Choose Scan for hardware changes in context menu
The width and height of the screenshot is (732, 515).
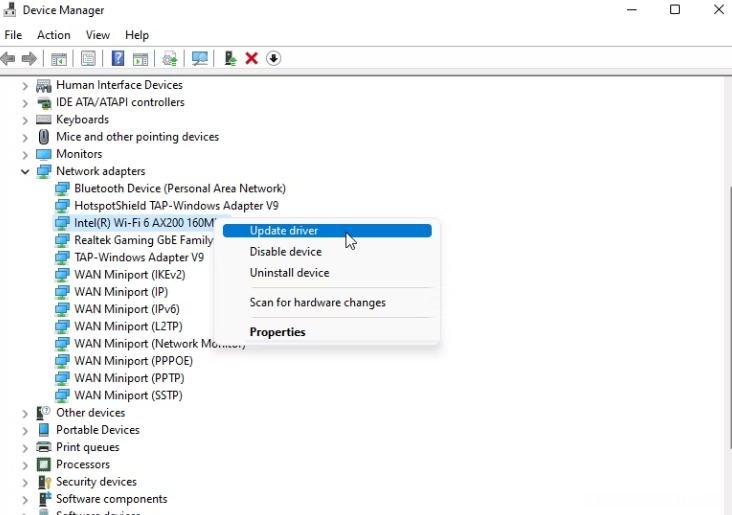pyautogui.click(x=327, y=303)
